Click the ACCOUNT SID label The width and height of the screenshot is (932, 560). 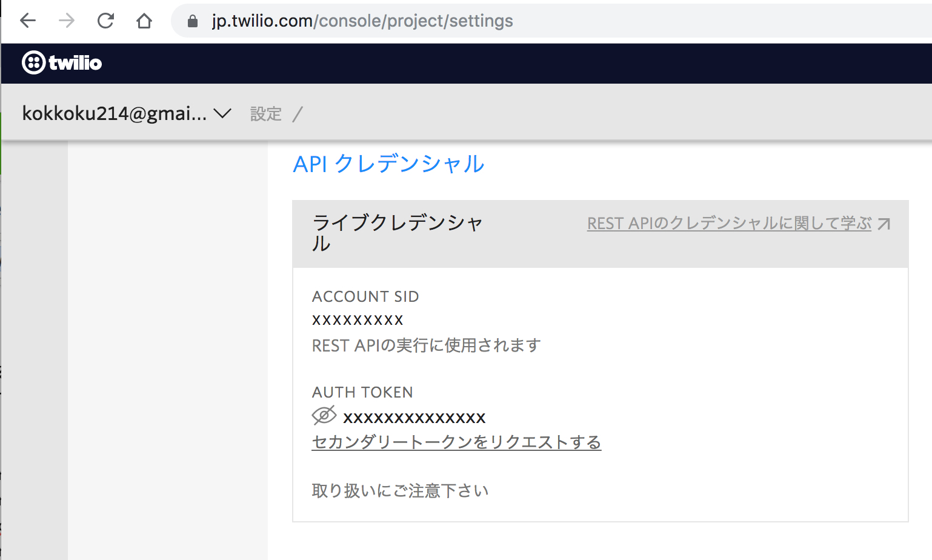[x=365, y=296]
